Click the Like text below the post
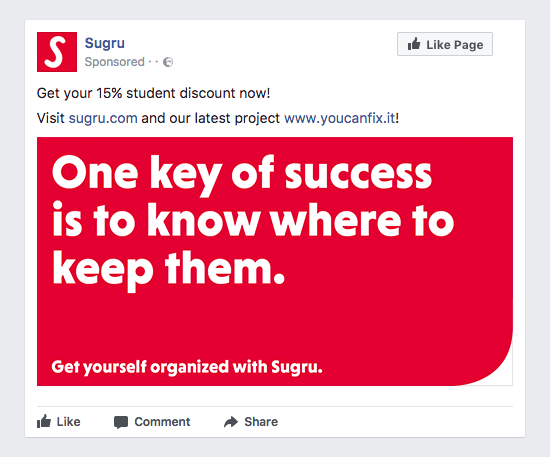 click(68, 422)
